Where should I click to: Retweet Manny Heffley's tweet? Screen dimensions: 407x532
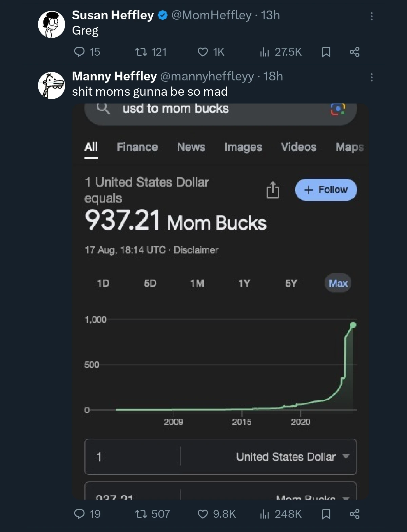click(141, 514)
